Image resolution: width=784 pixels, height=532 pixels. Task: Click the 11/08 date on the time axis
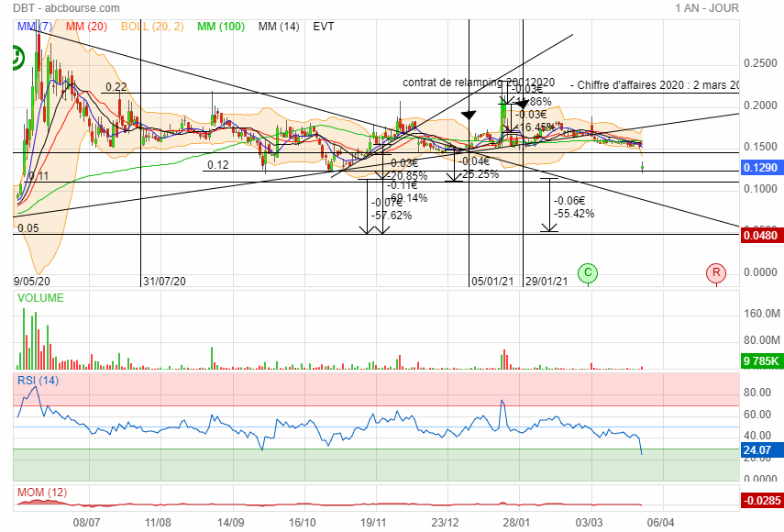click(158, 523)
